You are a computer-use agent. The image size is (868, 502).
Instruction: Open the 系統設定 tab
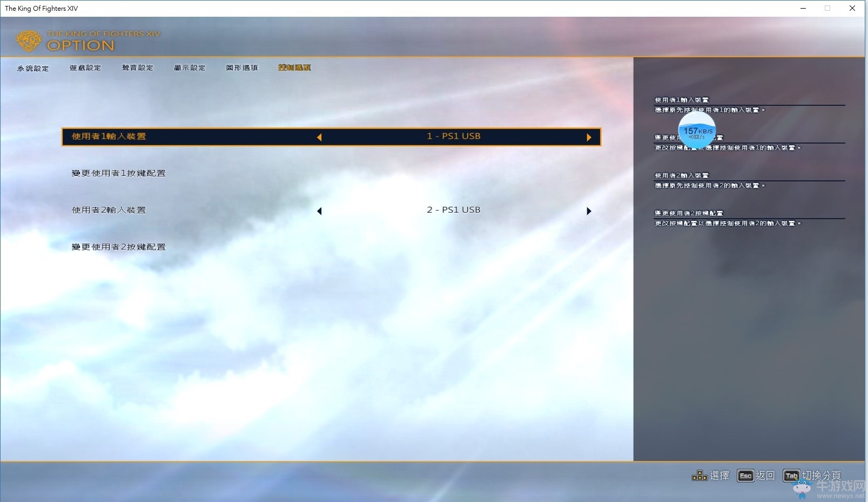tap(33, 68)
